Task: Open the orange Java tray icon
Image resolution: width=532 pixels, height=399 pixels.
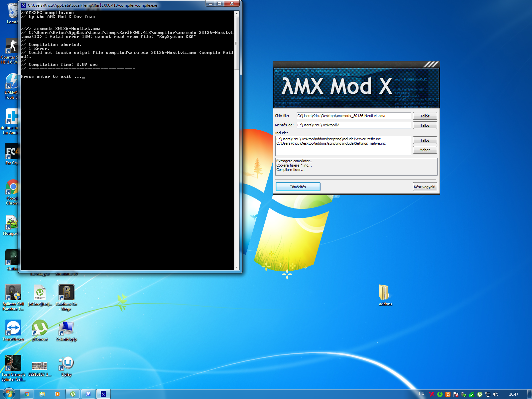Action: coord(448,394)
